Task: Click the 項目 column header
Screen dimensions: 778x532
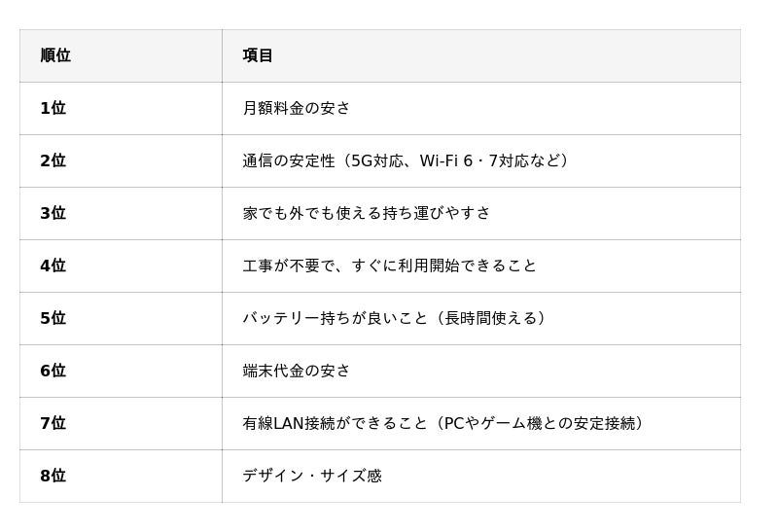Action: [x=258, y=55]
